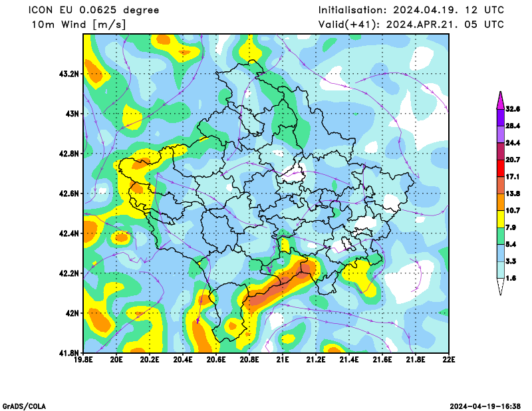
Task: Click the 10.7 legend value
Action: click(513, 211)
